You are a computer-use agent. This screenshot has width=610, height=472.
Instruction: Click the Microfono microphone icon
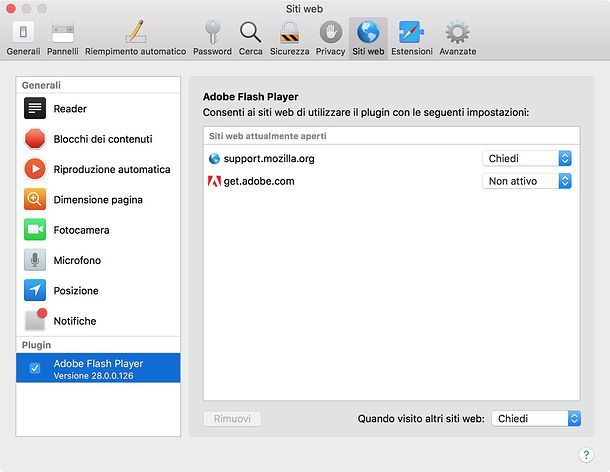coord(35,260)
